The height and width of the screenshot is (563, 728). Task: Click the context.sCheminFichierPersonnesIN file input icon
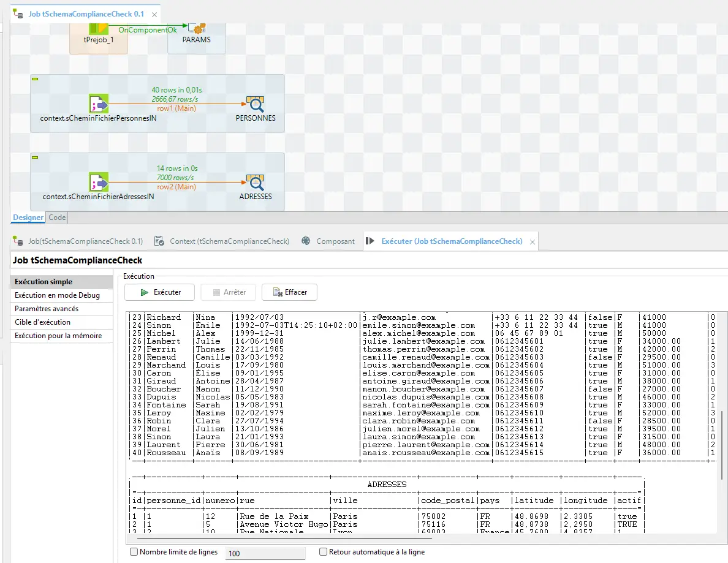click(99, 104)
